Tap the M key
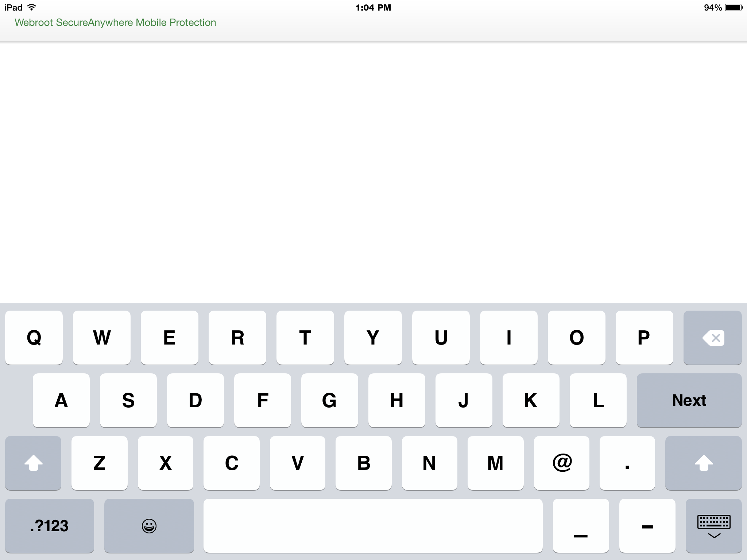Image resolution: width=747 pixels, height=560 pixels. [x=496, y=463]
